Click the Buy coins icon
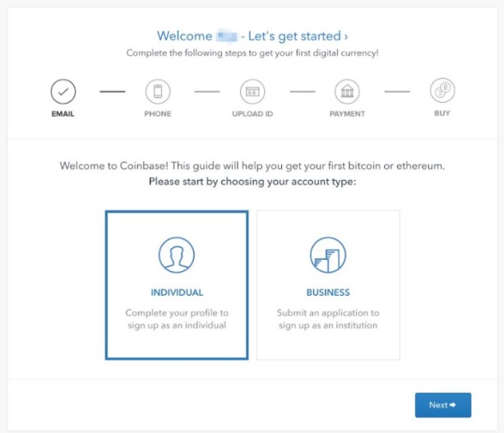504x433 pixels. tap(442, 90)
